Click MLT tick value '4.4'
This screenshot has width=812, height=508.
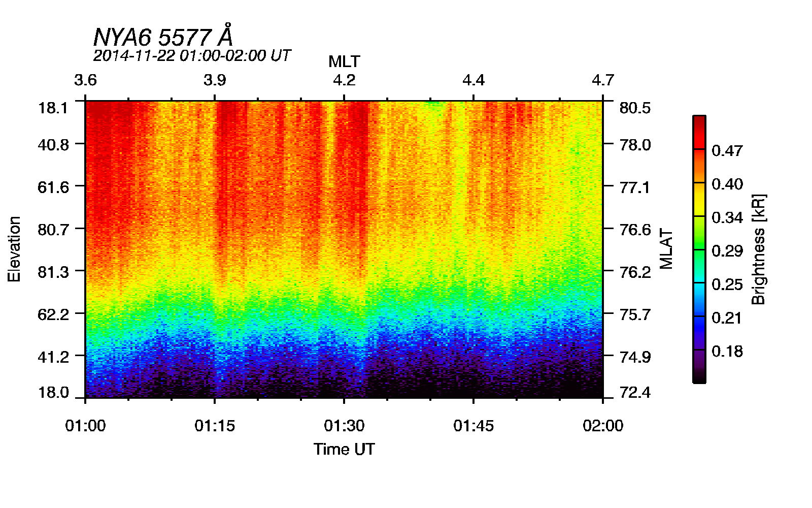(x=473, y=80)
